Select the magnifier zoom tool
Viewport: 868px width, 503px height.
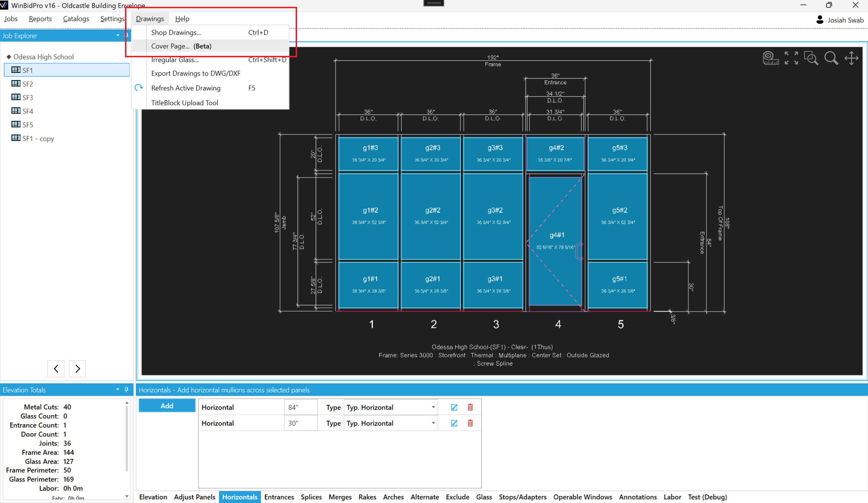point(831,58)
